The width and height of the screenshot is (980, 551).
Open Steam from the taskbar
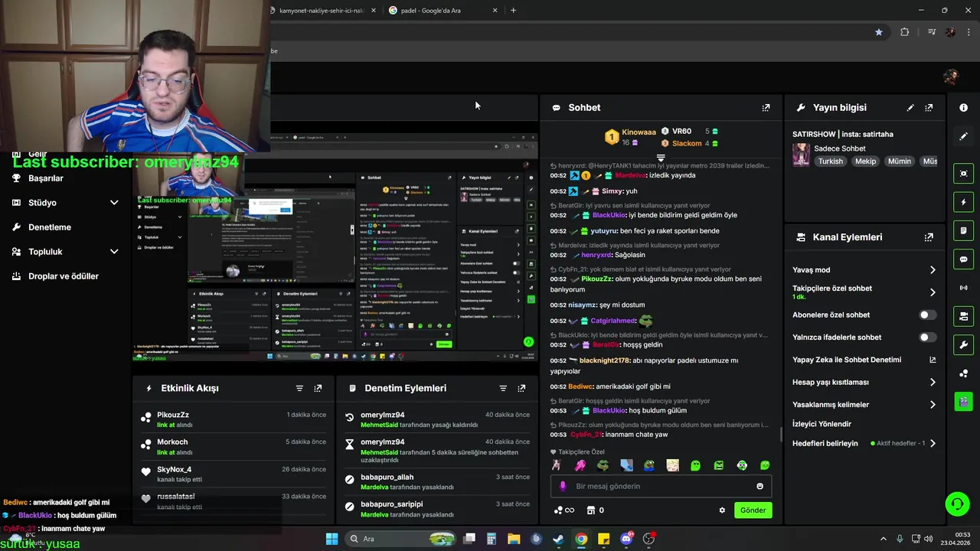559,539
